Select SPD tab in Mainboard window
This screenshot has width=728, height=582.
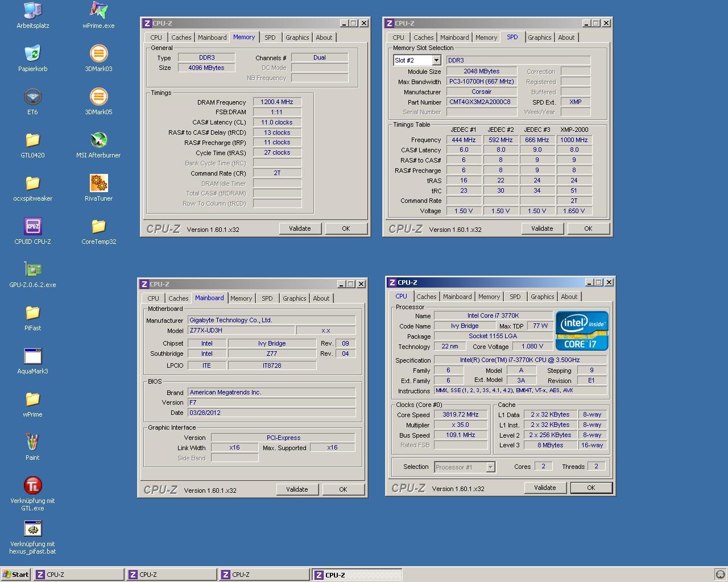[x=267, y=298]
